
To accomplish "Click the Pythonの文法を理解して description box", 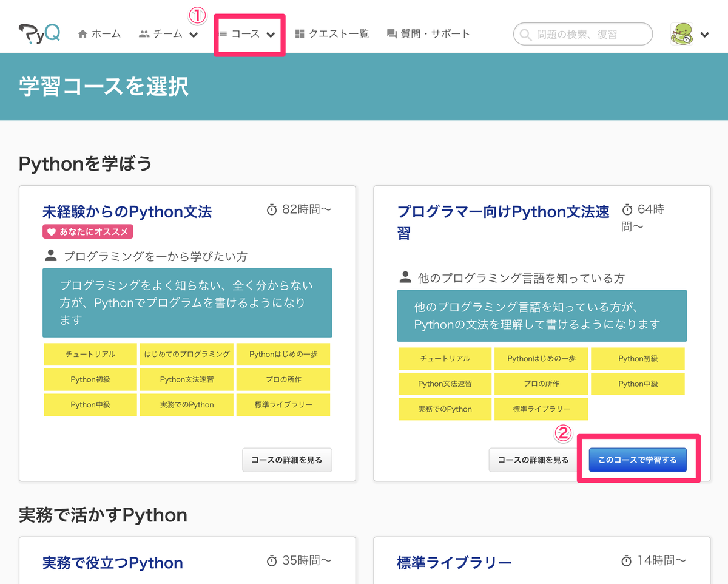I will (542, 316).
